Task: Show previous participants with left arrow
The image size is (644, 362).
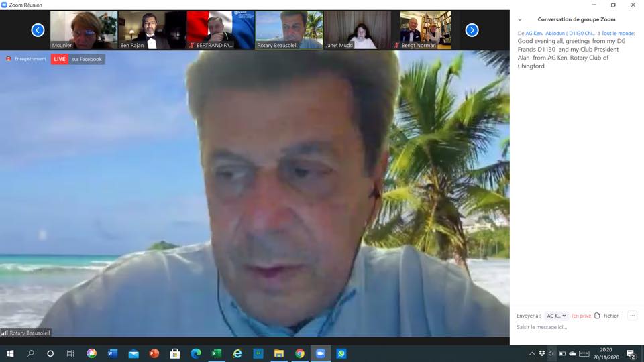Action: [x=38, y=29]
